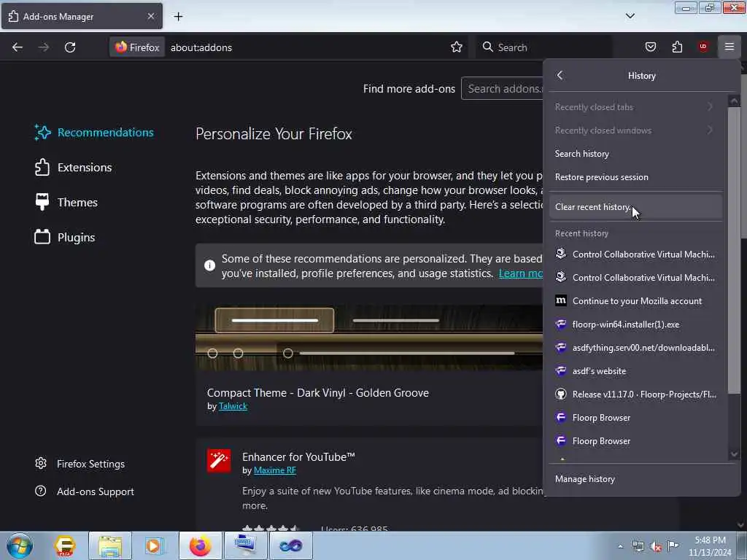The height and width of the screenshot is (560, 747).
Task: Open the first Floorp Browser history entry
Action: point(635,418)
